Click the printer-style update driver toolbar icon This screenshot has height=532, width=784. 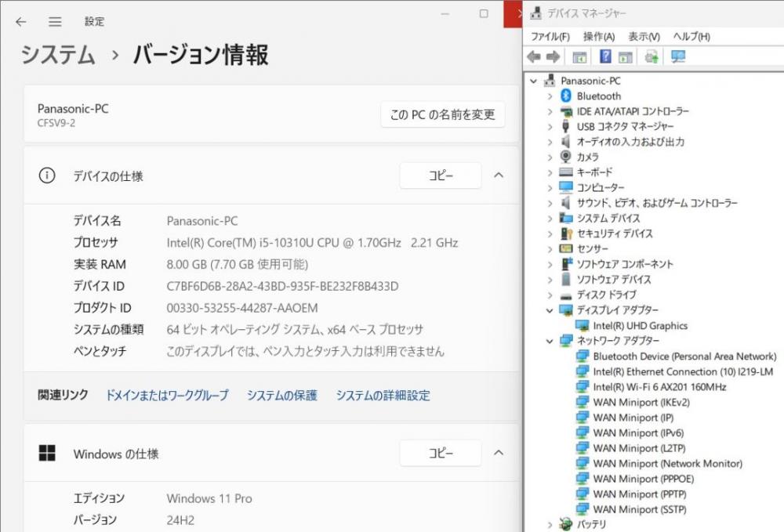(x=651, y=57)
